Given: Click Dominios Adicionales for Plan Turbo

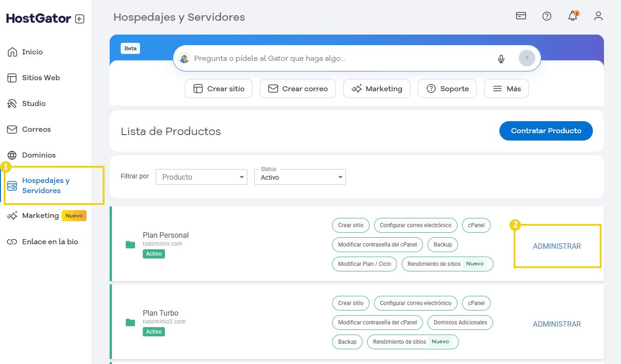Looking at the screenshot, I should (460, 323).
